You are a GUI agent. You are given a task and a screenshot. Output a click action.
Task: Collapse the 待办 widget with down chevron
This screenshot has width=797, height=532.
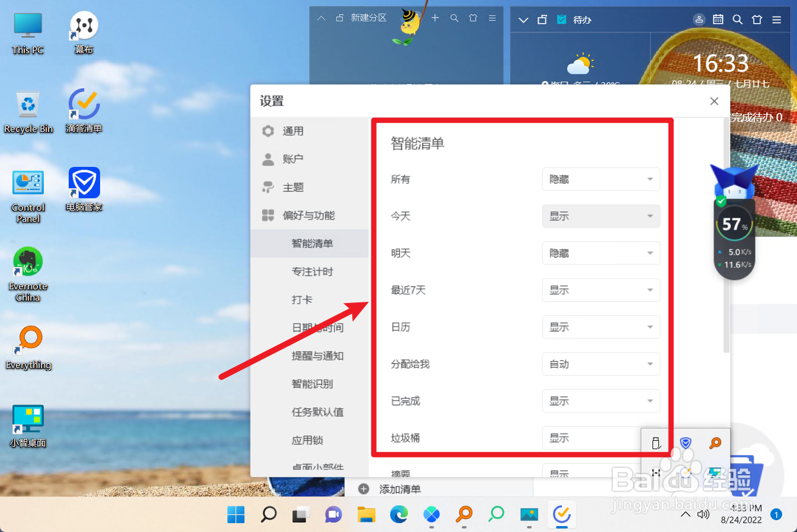[x=523, y=20]
